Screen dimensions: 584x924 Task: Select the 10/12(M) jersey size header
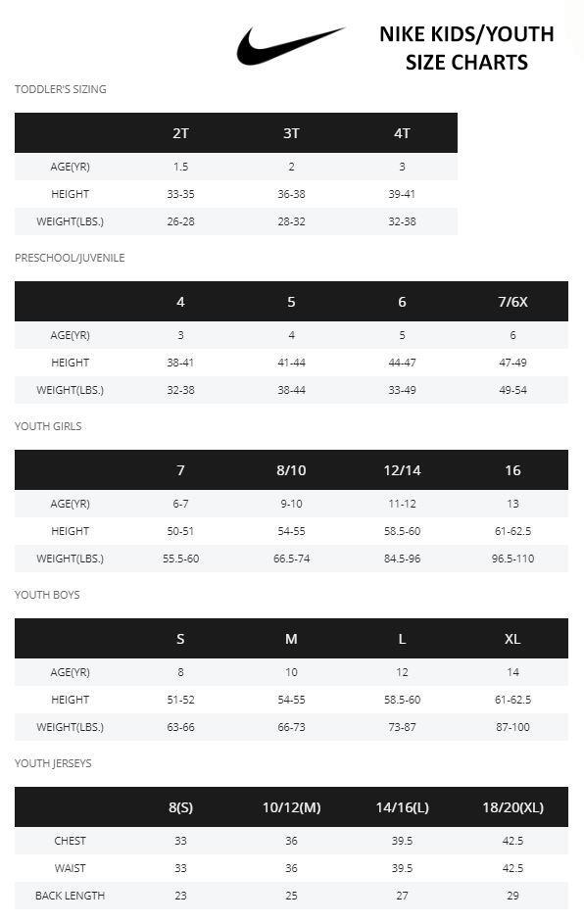pos(291,807)
